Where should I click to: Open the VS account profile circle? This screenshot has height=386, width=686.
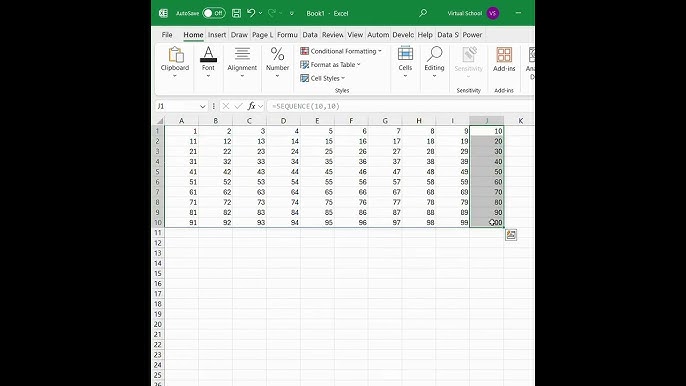coord(493,13)
